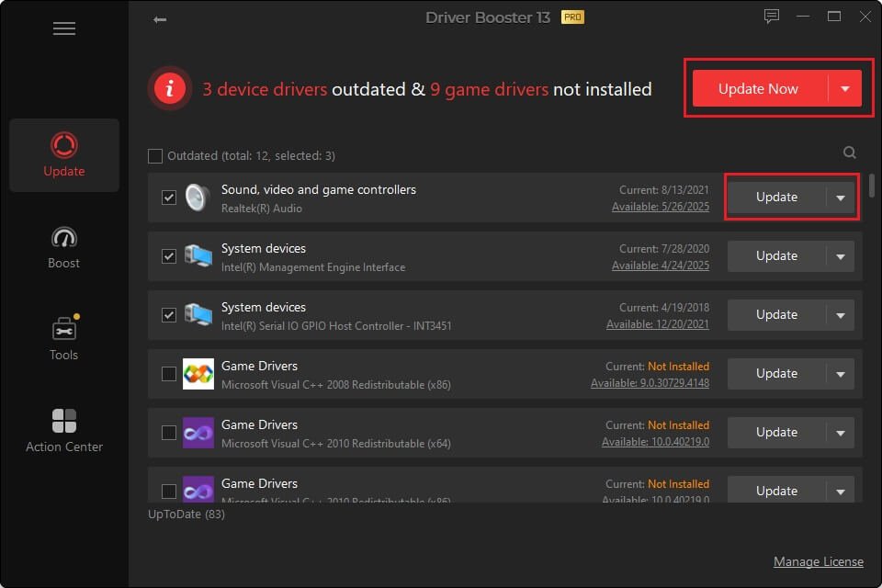Click the Realtek Audio speaker icon
Image resolution: width=882 pixels, height=588 pixels.
point(198,198)
